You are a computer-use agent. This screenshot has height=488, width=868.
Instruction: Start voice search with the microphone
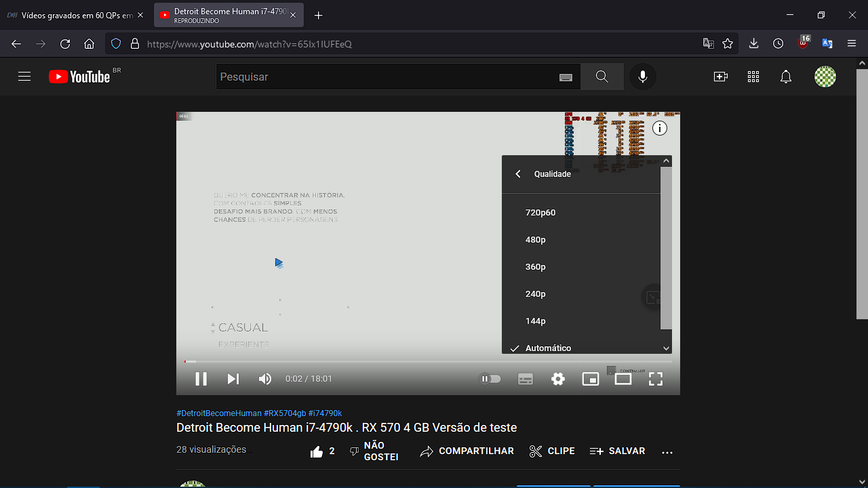click(643, 77)
